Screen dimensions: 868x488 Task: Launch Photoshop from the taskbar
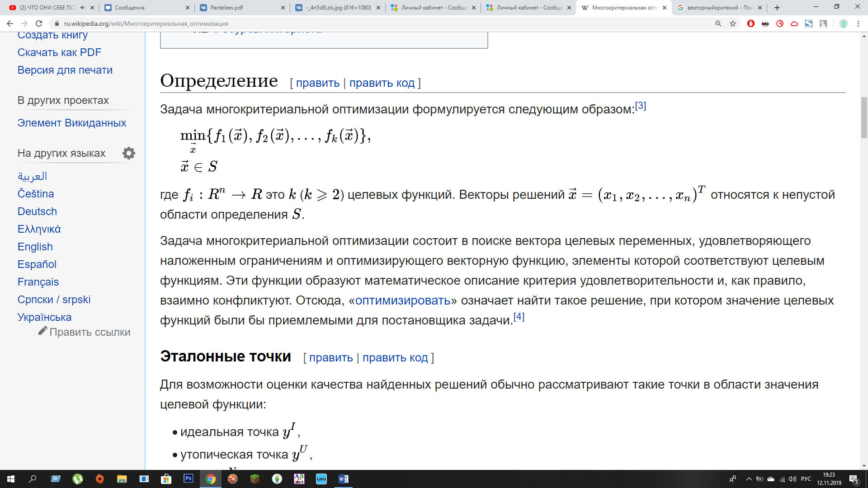189,479
